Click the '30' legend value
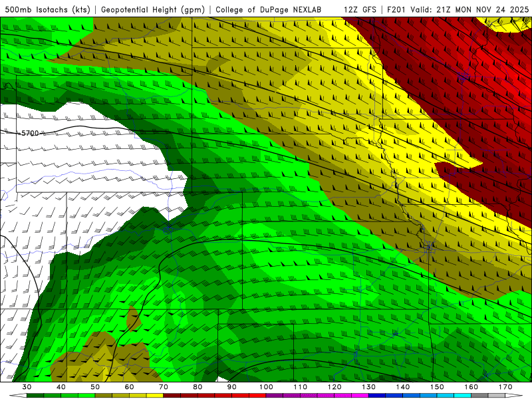 click(27, 387)
